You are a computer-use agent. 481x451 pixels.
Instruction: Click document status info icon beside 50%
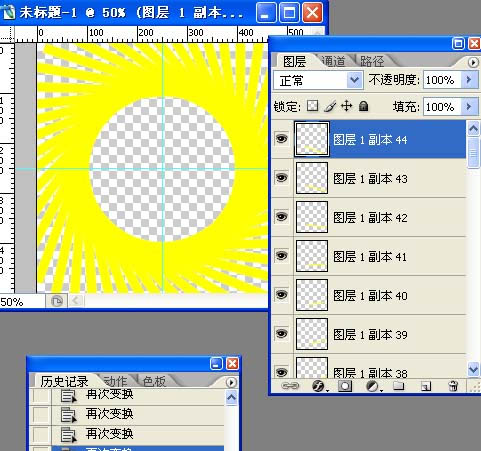click(x=57, y=301)
